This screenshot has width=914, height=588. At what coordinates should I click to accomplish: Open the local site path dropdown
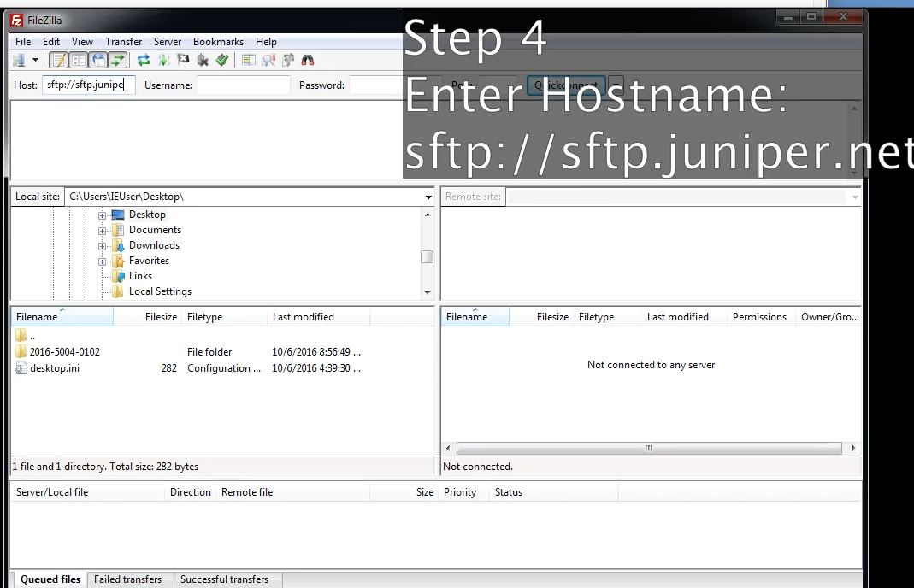coord(428,196)
